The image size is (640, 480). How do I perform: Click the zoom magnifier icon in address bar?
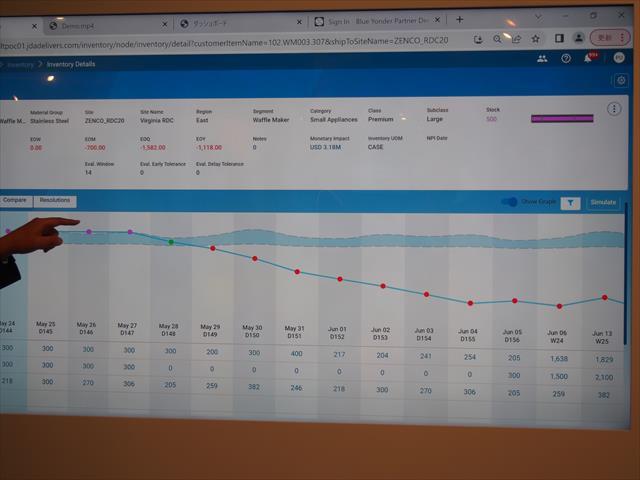(x=497, y=39)
